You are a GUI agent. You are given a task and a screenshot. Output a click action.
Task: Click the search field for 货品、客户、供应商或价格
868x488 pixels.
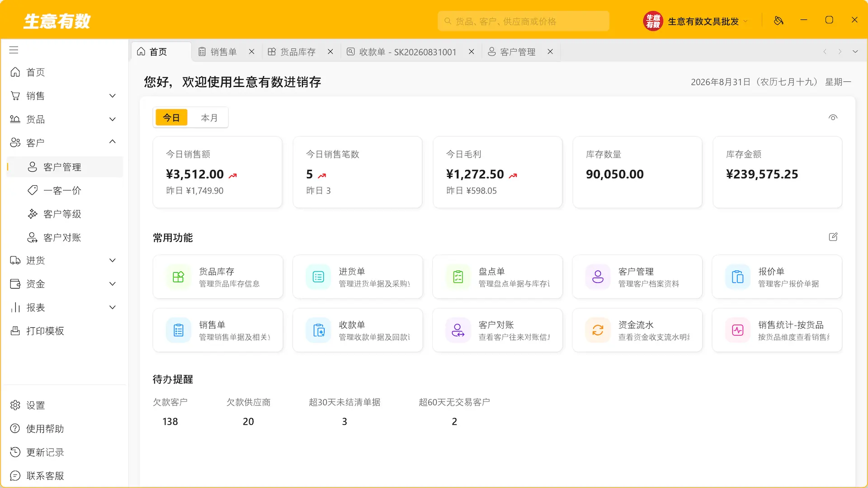tap(523, 21)
